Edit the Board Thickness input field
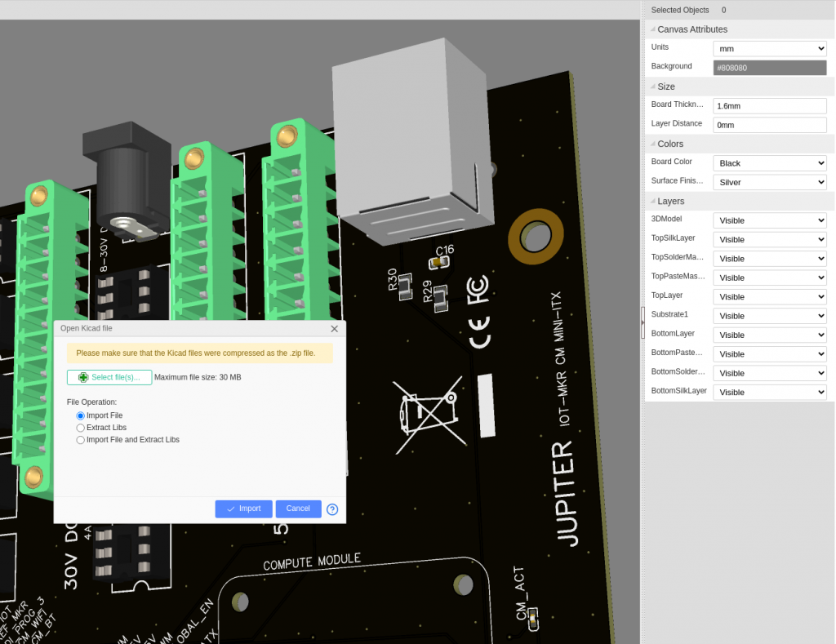This screenshot has width=836, height=644. click(x=769, y=106)
